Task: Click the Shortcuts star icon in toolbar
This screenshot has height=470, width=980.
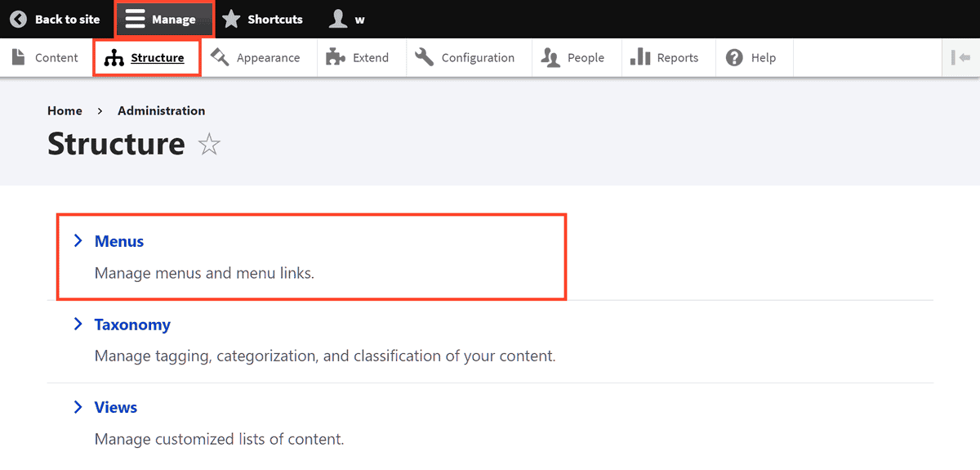Action: 232,19
